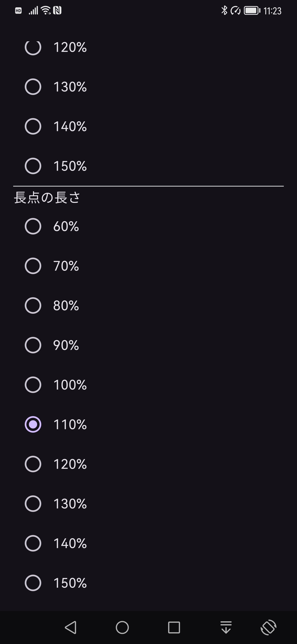Select the bottom-most 150% radio option
The image size is (297, 644).
[33, 583]
